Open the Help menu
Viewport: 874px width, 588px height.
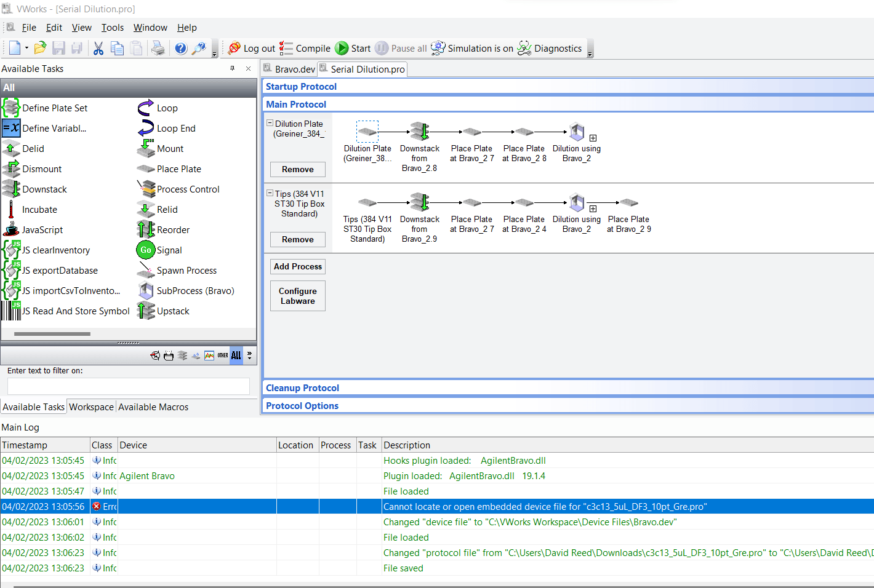pyautogui.click(x=187, y=27)
